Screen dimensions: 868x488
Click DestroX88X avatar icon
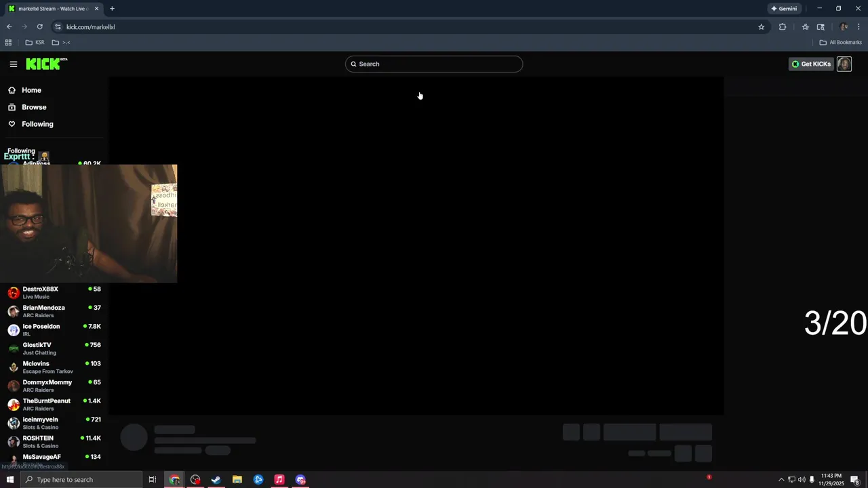[14, 293]
